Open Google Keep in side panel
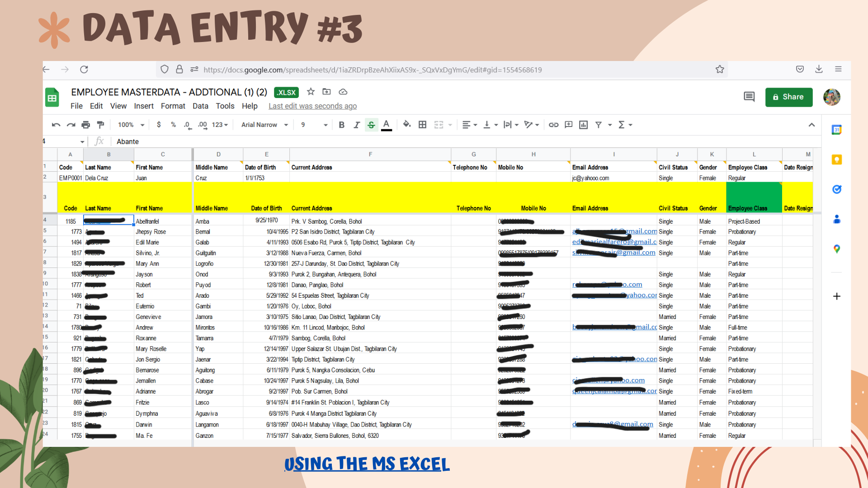This screenshot has width=868, height=488. click(x=836, y=160)
